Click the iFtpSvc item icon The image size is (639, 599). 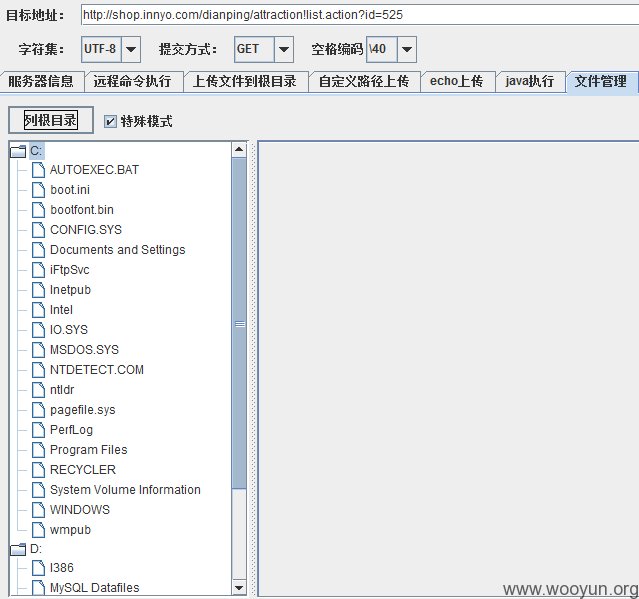(38, 269)
